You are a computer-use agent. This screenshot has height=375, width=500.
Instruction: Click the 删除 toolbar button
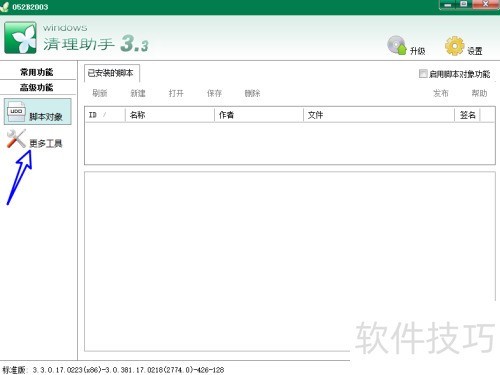252,93
